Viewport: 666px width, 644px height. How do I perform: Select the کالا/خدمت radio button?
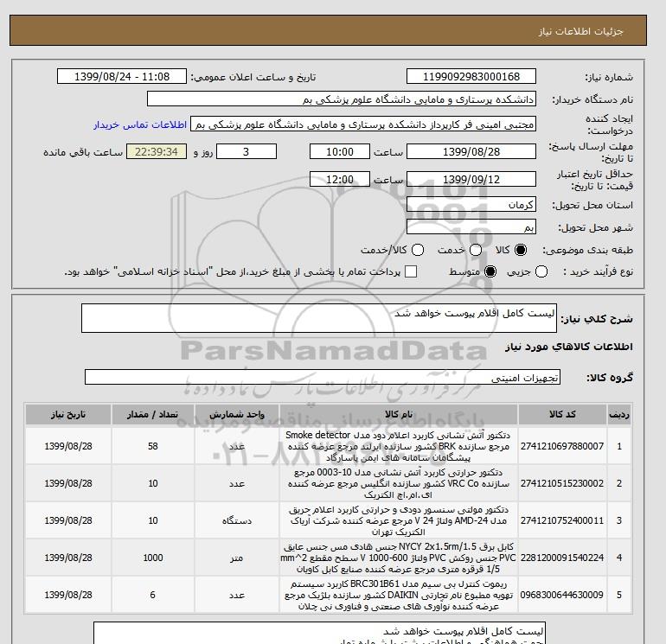(418, 250)
